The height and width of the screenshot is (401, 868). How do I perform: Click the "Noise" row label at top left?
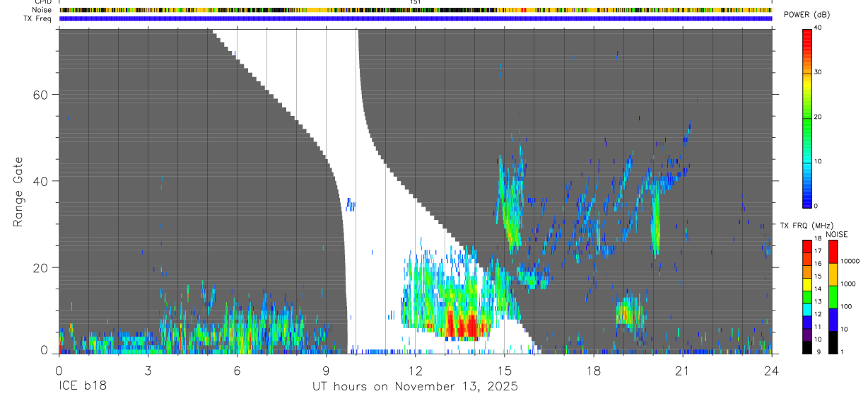(42, 10)
